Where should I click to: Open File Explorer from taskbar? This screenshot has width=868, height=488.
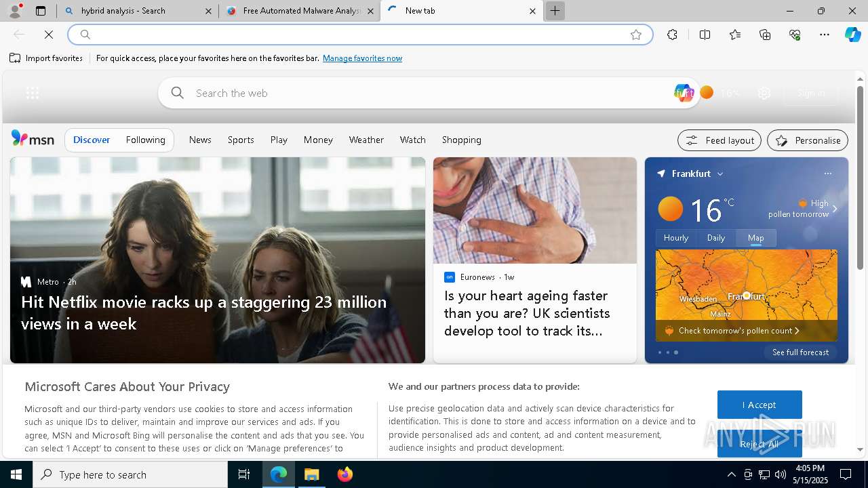pyautogui.click(x=311, y=474)
